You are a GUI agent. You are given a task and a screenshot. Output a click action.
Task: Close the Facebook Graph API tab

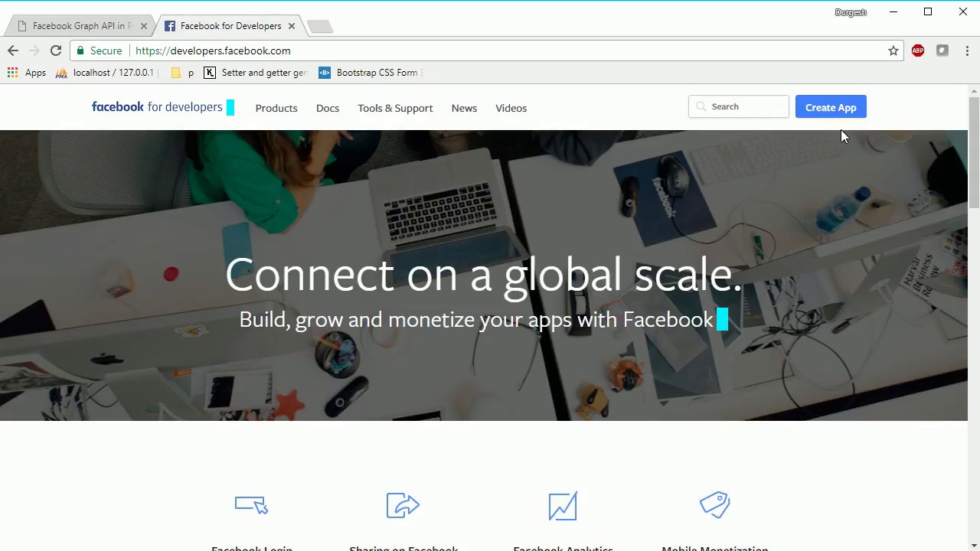(143, 26)
